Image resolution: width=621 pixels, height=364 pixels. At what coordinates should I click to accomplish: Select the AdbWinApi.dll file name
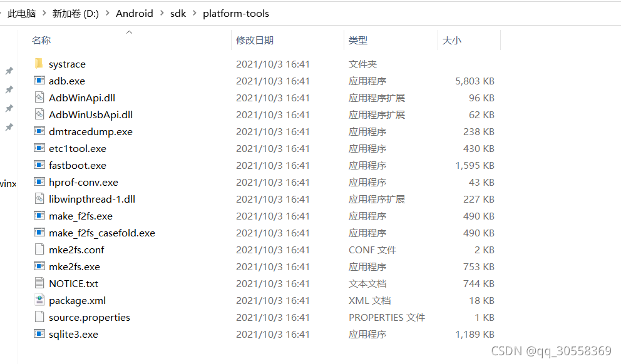[x=82, y=98]
